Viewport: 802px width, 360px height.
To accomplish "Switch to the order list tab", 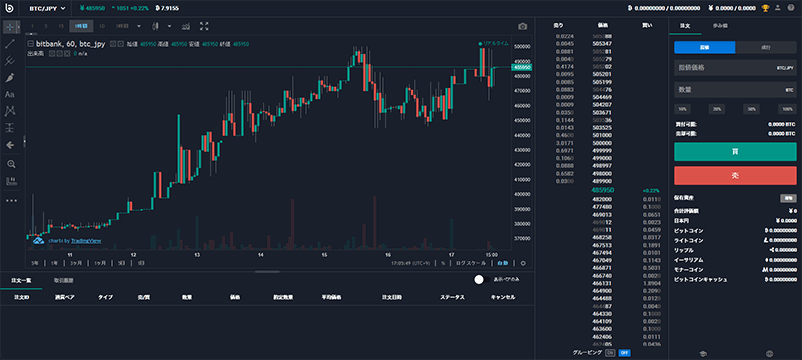I will coord(22,280).
